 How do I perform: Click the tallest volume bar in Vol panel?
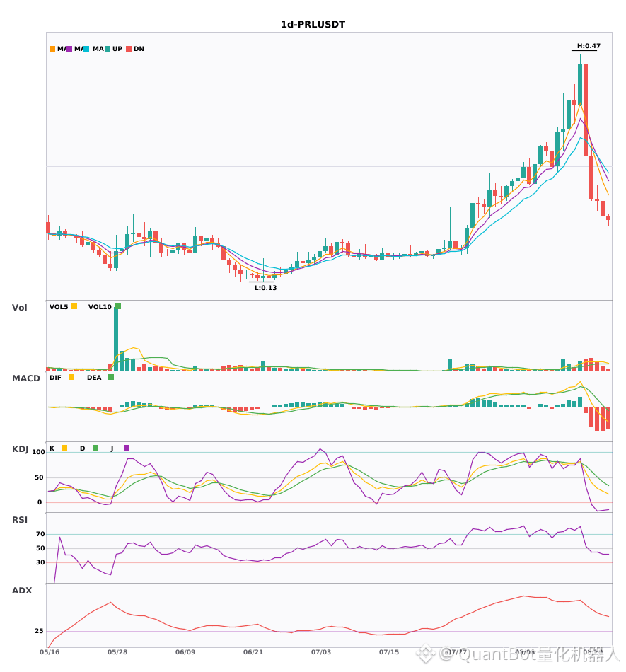(116, 339)
